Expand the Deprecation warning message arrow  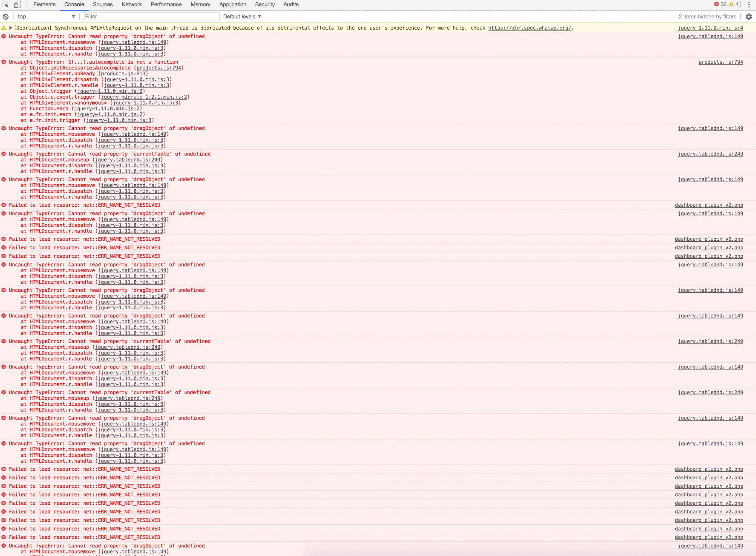click(x=11, y=28)
